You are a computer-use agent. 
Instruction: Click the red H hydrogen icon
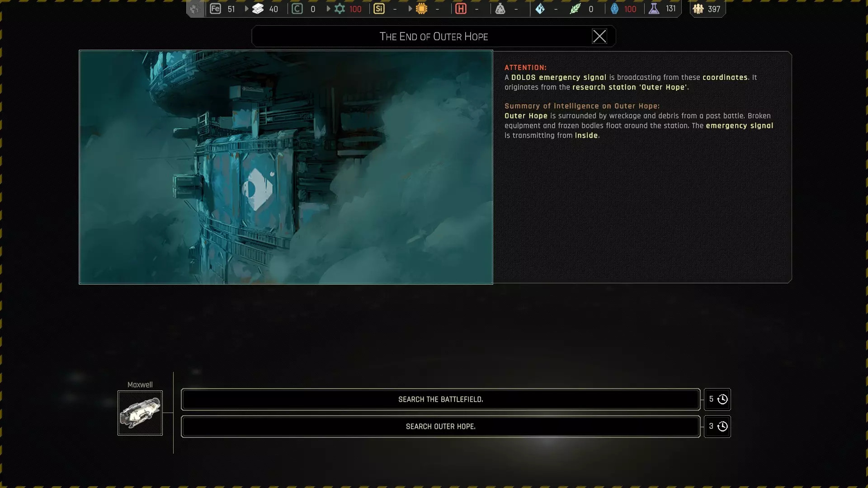[461, 9]
